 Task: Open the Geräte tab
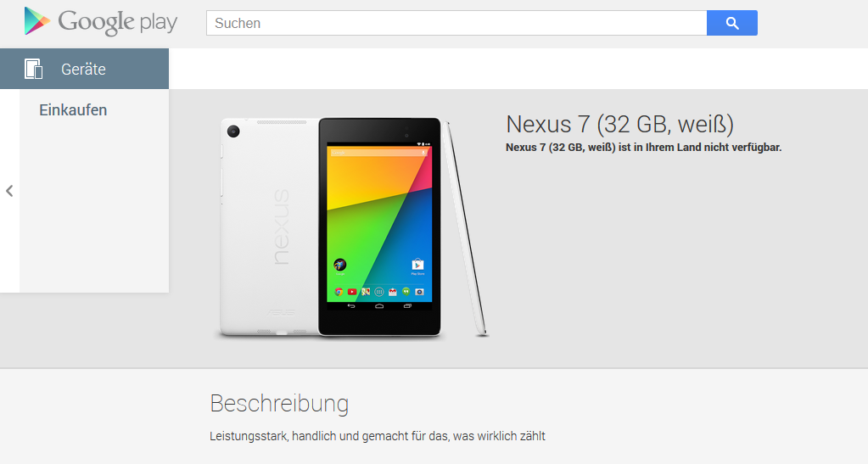[84, 69]
